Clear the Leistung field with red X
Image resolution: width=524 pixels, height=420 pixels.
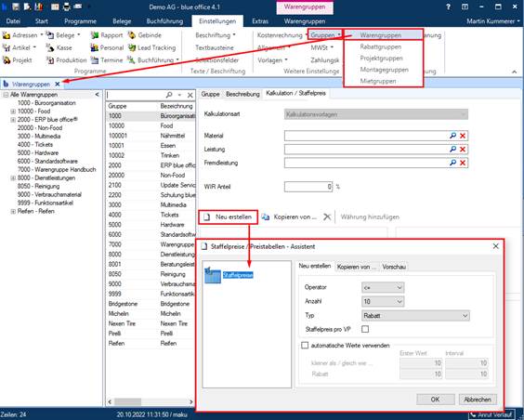pyautogui.click(x=463, y=150)
